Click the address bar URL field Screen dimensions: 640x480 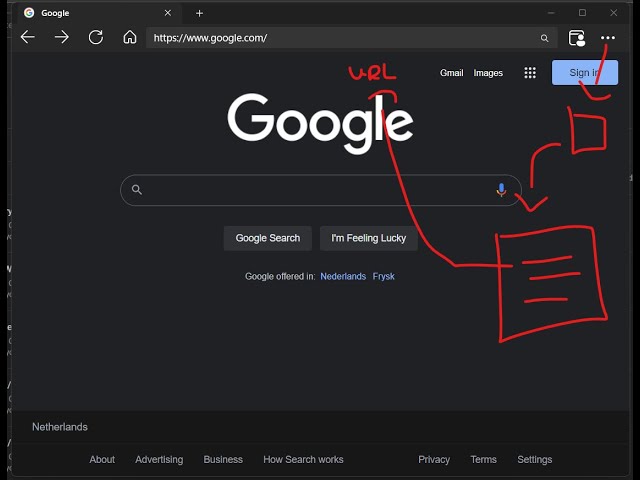[x=351, y=38]
